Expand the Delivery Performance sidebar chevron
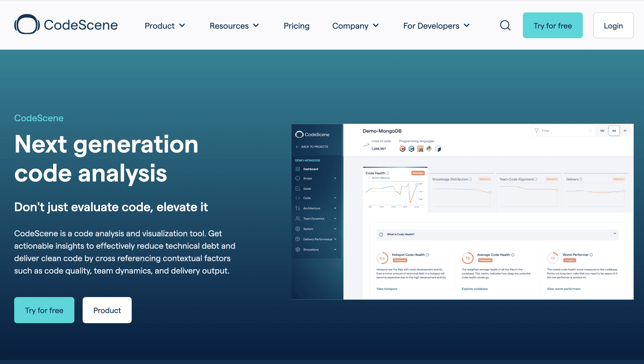This screenshot has height=364, width=644. 335,239
